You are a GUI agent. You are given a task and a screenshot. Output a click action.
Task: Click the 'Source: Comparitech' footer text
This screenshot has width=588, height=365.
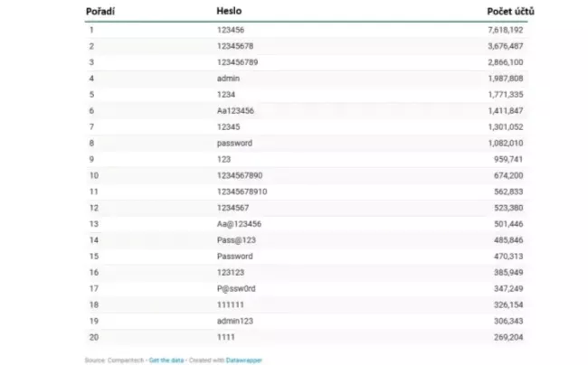click(115, 360)
